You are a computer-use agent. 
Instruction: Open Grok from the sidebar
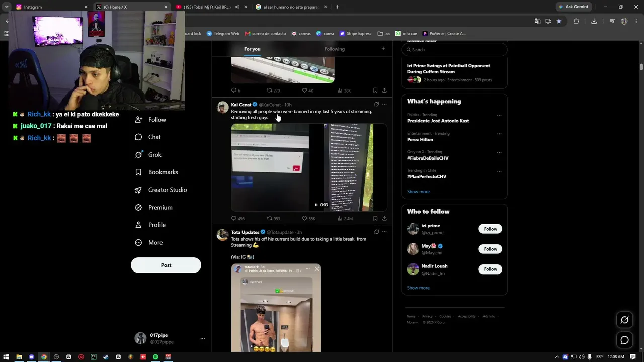tap(148, 155)
